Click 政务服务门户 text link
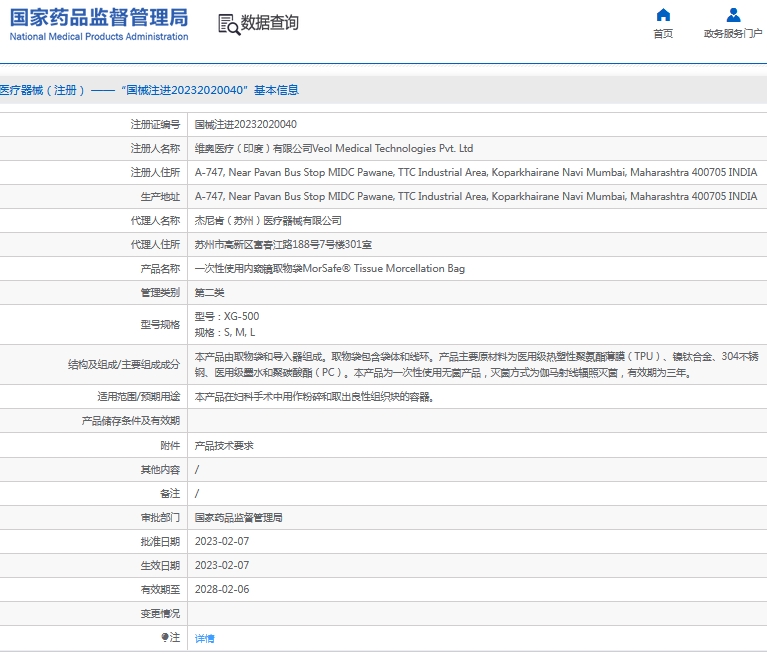This screenshot has height=656, width=767. pyautogui.click(x=733, y=34)
